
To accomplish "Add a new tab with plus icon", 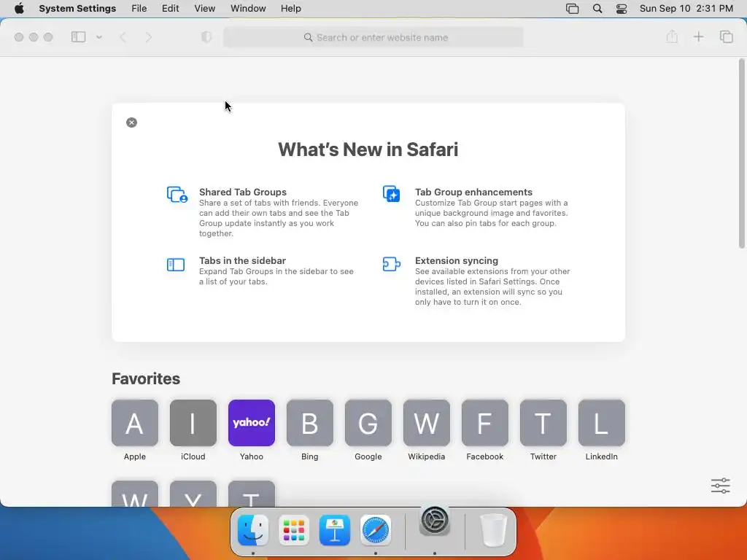I will (698, 36).
